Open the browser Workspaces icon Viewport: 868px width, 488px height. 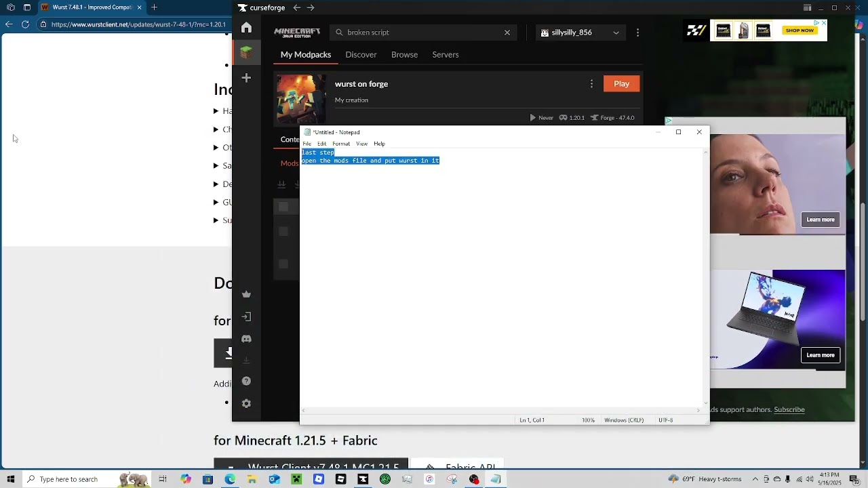pyautogui.click(x=10, y=7)
